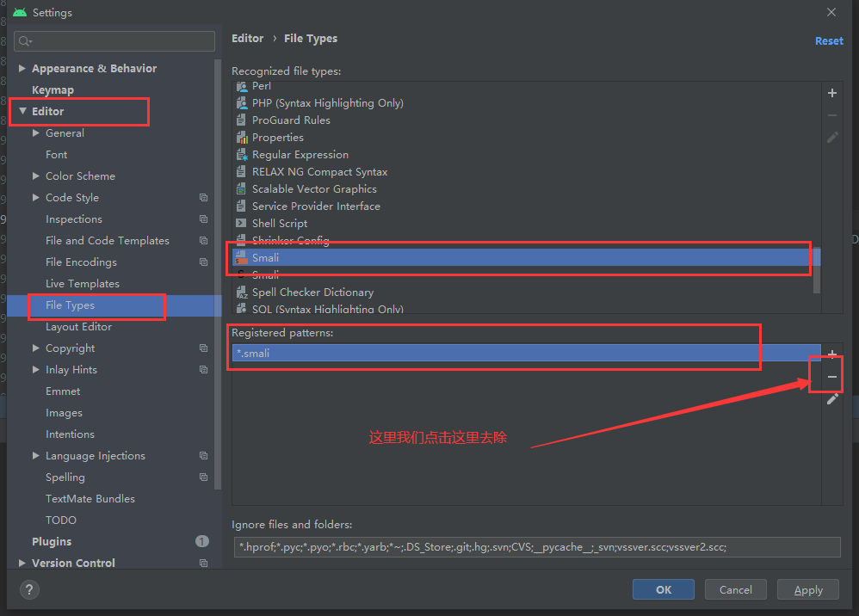This screenshot has width=859, height=616.
Task: Click the remove registered pattern minus icon
Action: (x=831, y=377)
